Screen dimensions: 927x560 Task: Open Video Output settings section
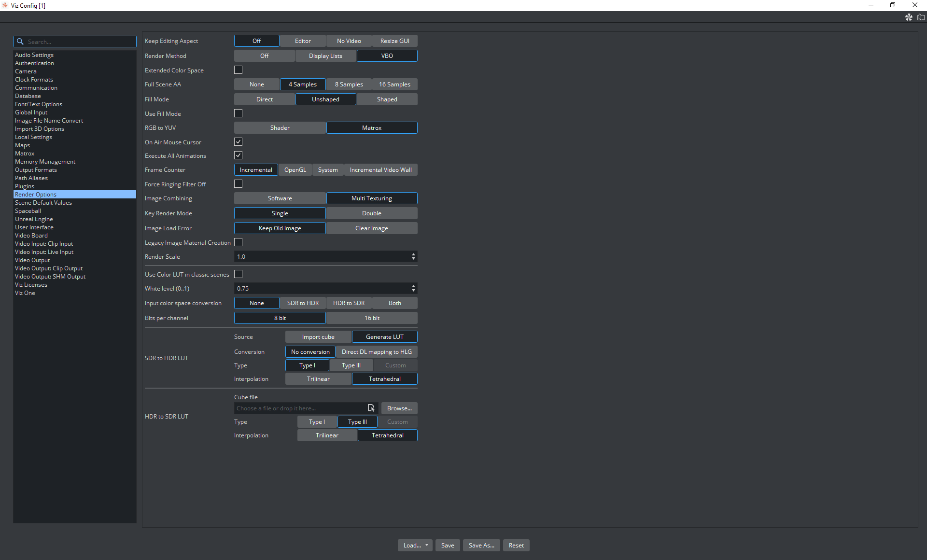tap(32, 260)
